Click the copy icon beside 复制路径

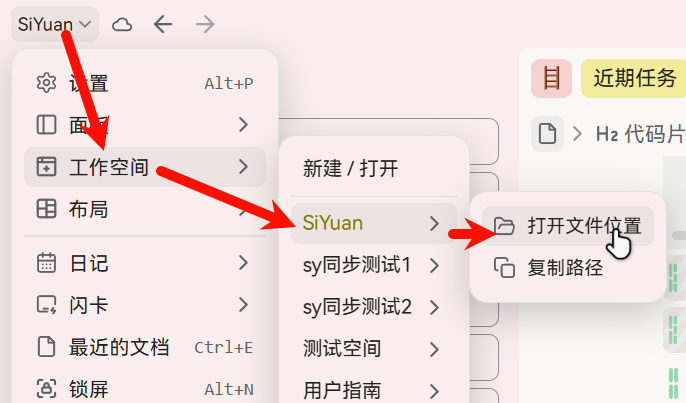point(504,267)
